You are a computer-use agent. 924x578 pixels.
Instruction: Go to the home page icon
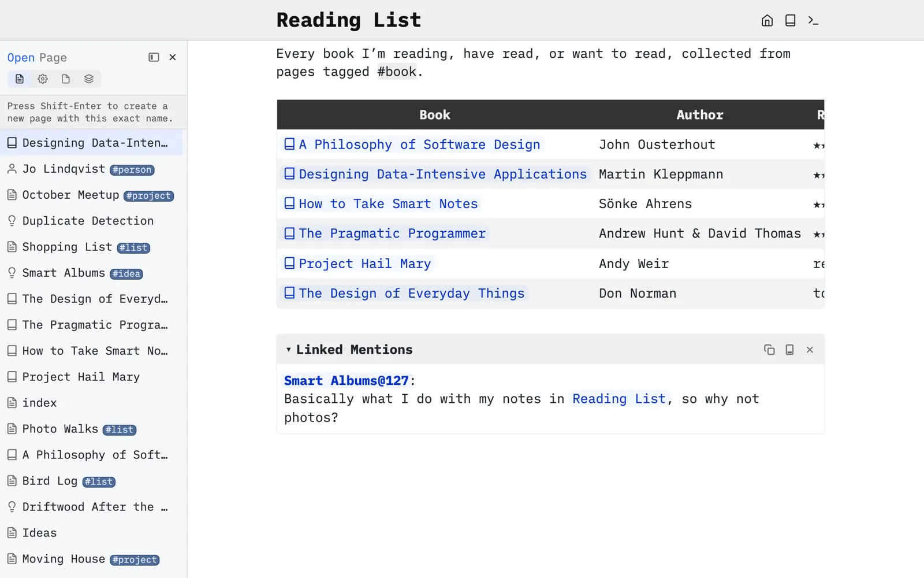coord(767,21)
